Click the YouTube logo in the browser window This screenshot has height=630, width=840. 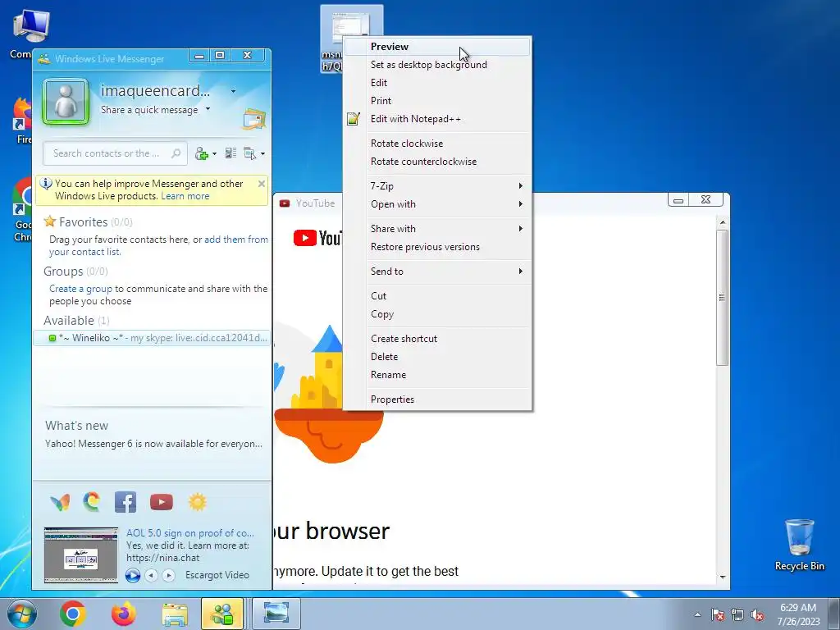point(317,238)
